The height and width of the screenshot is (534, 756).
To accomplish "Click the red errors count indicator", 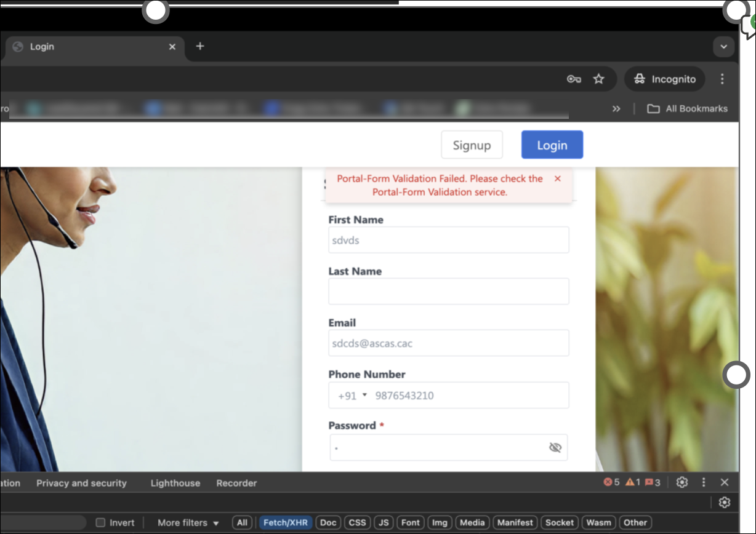I will tap(611, 482).
